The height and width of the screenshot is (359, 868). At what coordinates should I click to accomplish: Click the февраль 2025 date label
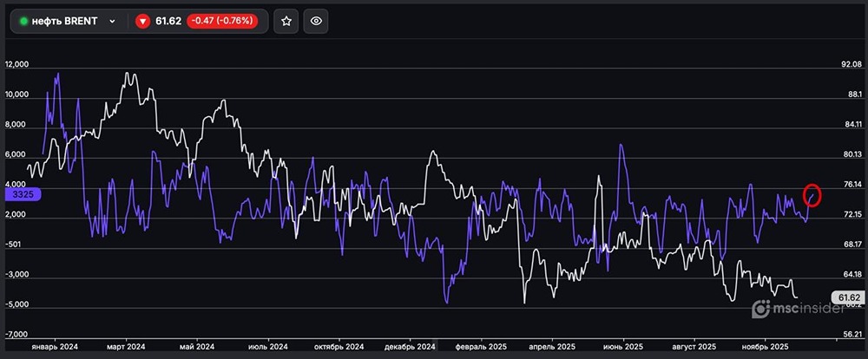tap(480, 345)
